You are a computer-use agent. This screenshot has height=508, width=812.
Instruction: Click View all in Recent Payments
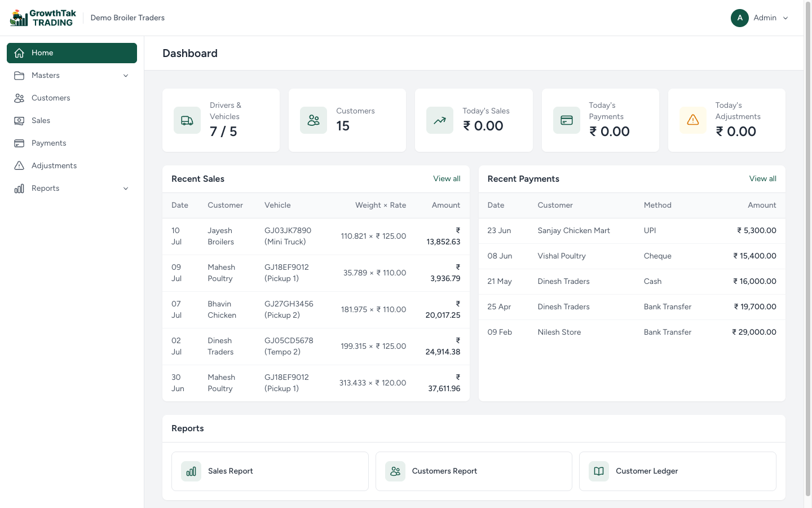click(762, 179)
